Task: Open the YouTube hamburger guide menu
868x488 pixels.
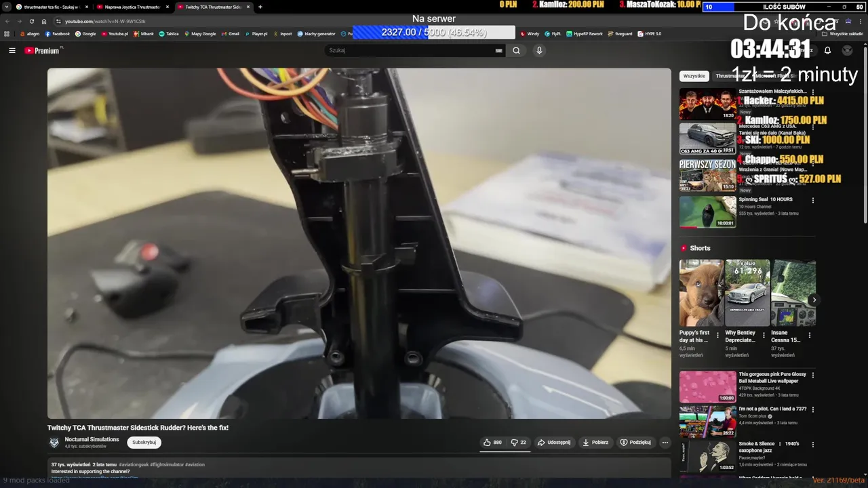Action: coord(12,50)
